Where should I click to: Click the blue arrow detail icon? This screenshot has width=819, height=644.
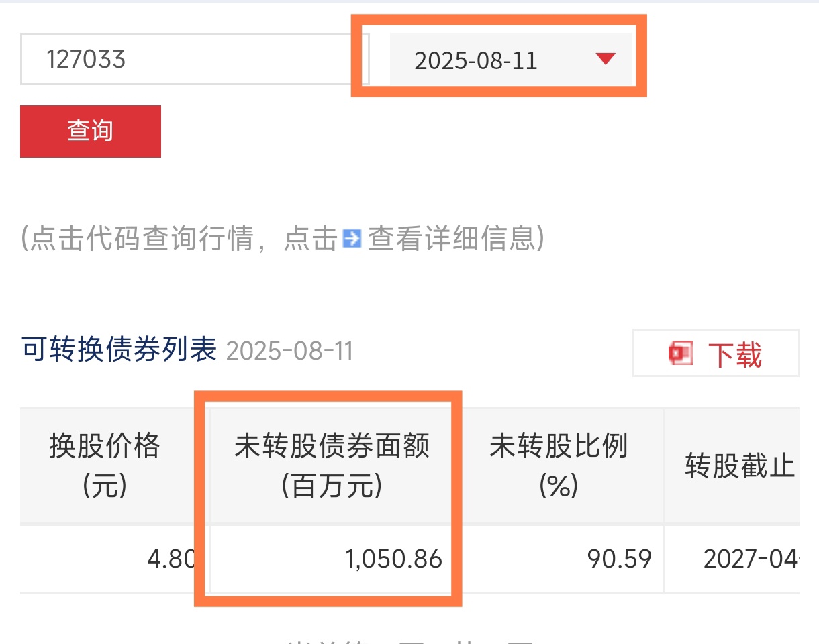(x=352, y=238)
